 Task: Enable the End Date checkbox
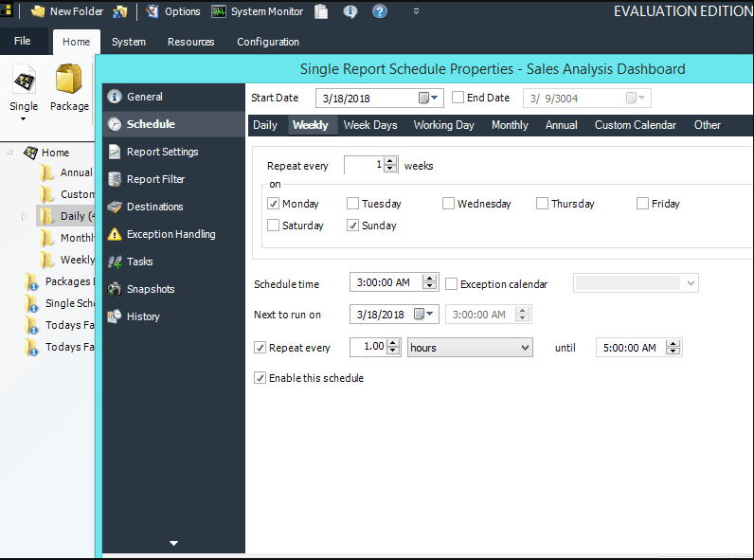point(458,98)
